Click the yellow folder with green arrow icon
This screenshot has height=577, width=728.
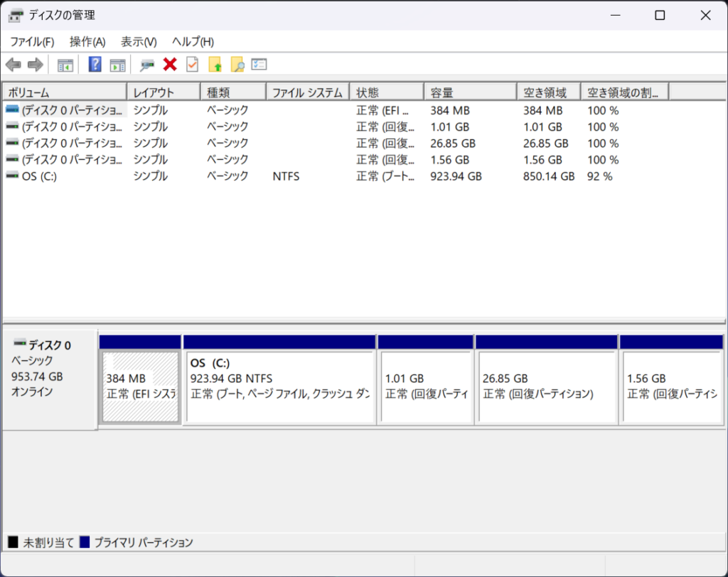pyautogui.click(x=215, y=65)
